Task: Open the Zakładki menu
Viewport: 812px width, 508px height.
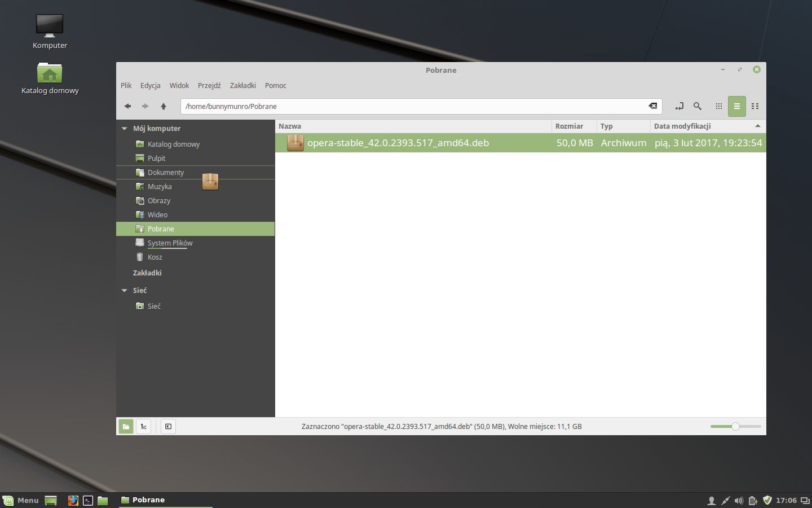Action: pos(243,86)
